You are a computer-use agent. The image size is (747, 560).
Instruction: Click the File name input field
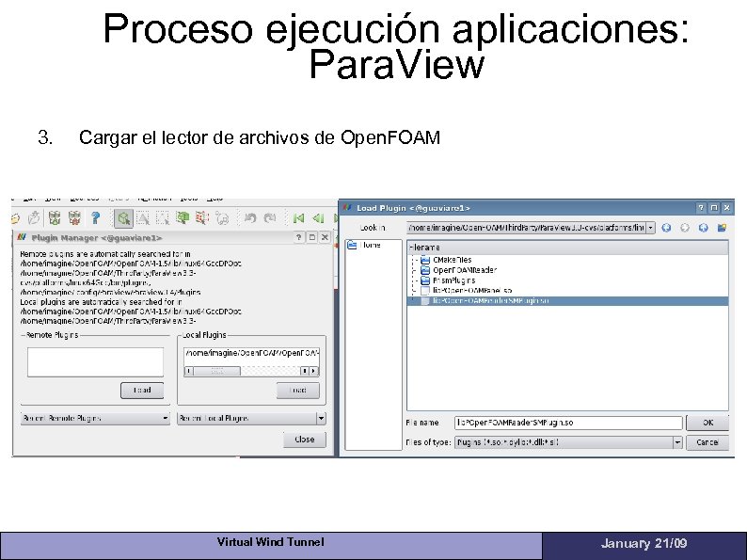pyautogui.click(x=568, y=423)
